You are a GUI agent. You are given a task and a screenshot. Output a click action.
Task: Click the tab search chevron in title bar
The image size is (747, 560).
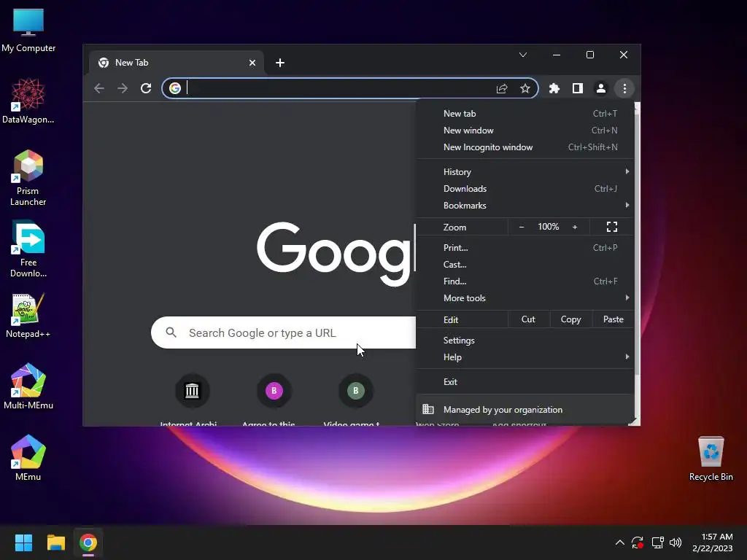pyautogui.click(x=522, y=55)
